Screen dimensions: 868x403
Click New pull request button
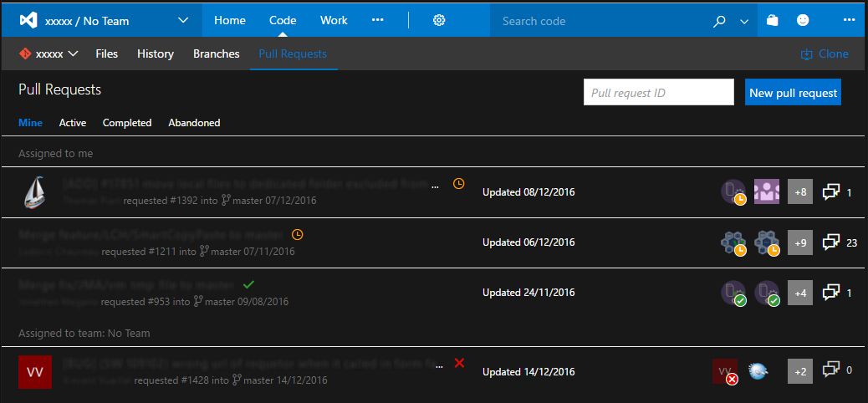click(x=793, y=92)
